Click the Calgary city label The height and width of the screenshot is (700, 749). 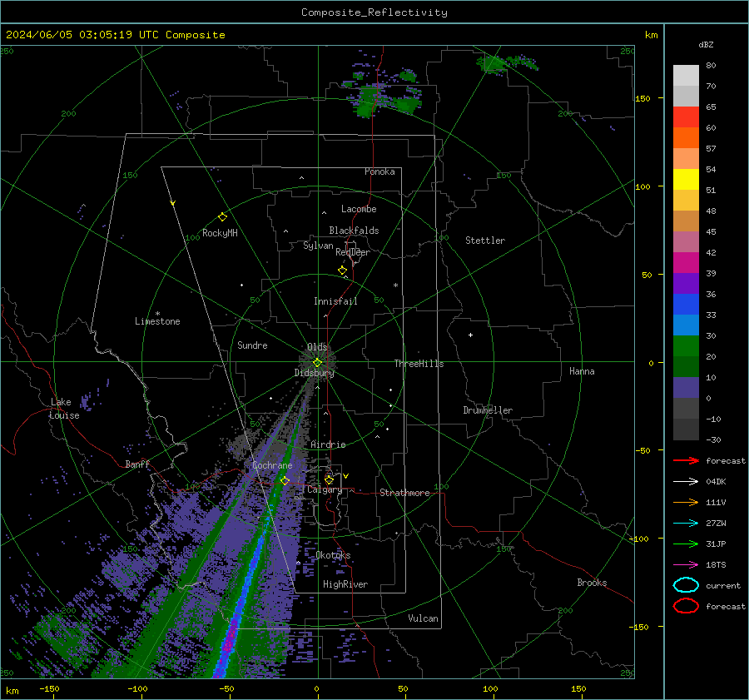(x=325, y=489)
